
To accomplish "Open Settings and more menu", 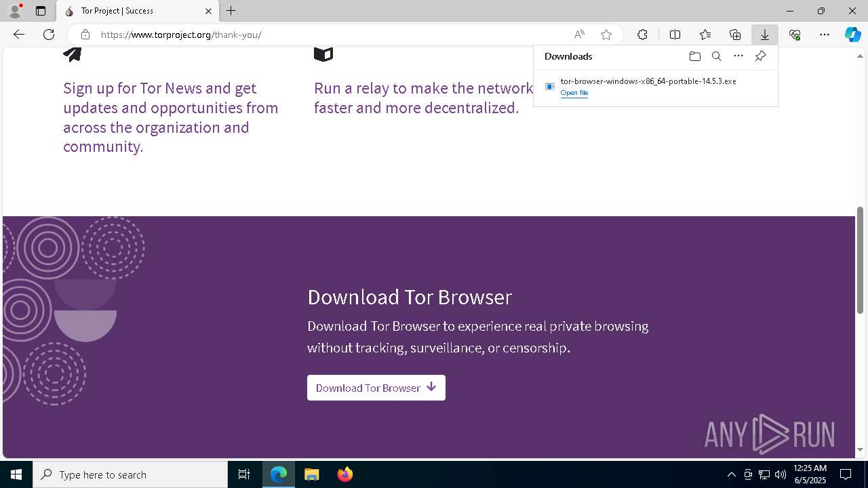I will [825, 35].
